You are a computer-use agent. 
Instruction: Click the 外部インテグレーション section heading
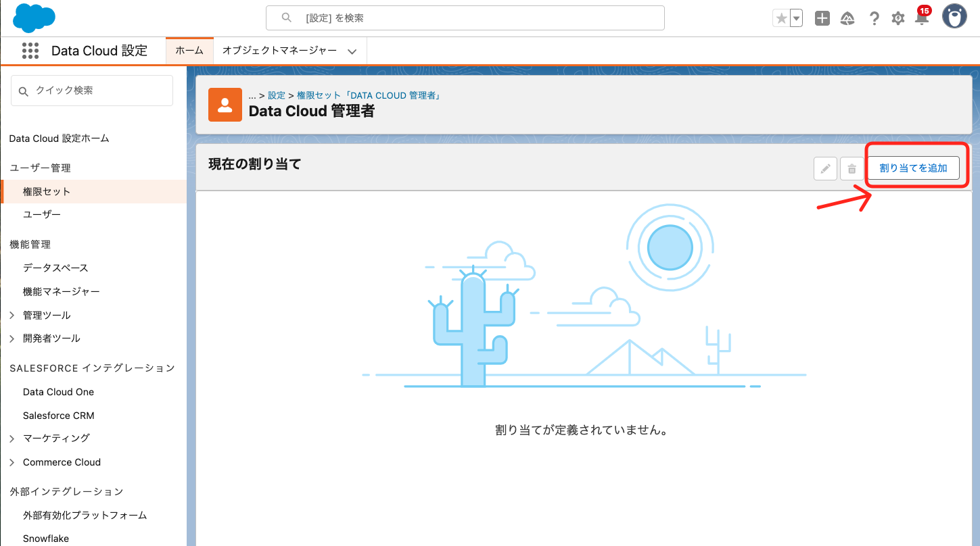66,492
